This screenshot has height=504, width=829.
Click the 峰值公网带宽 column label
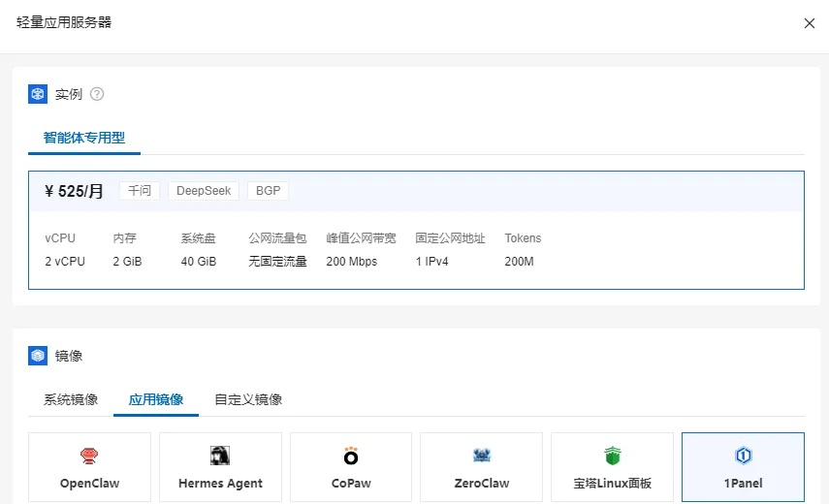point(361,238)
